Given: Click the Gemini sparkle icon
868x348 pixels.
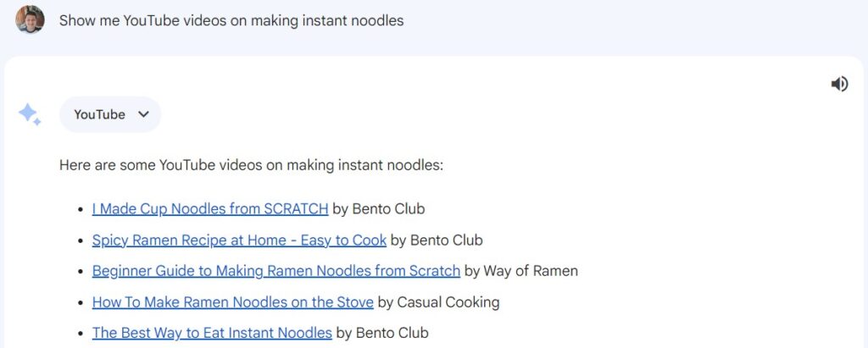Looking at the screenshot, I should coord(30,114).
